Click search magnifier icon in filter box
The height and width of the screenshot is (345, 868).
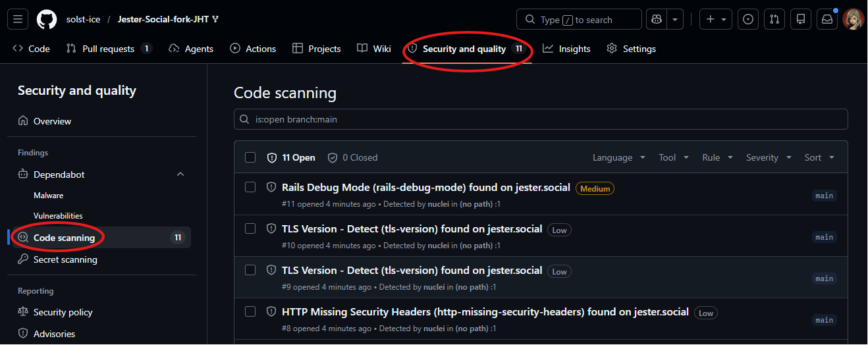pyautogui.click(x=245, y=120)
